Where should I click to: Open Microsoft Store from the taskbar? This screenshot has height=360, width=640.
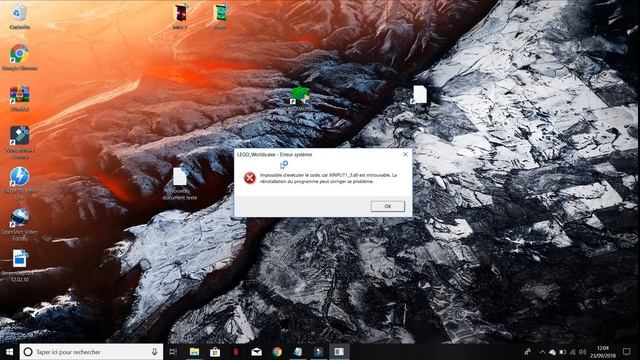pyautogui.click(x=215, y=351)
